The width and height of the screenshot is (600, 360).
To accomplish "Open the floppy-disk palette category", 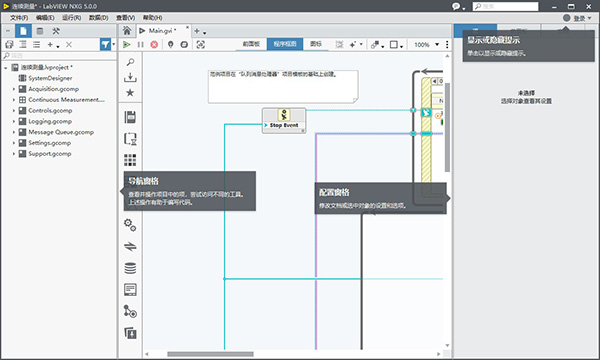I will tap(130, 117).
